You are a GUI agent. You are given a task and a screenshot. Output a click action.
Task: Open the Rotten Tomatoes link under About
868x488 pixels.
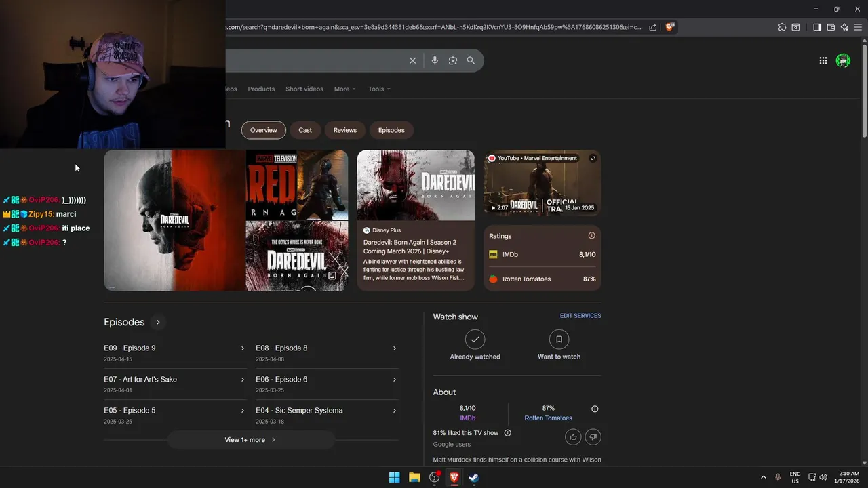point(548,418)
